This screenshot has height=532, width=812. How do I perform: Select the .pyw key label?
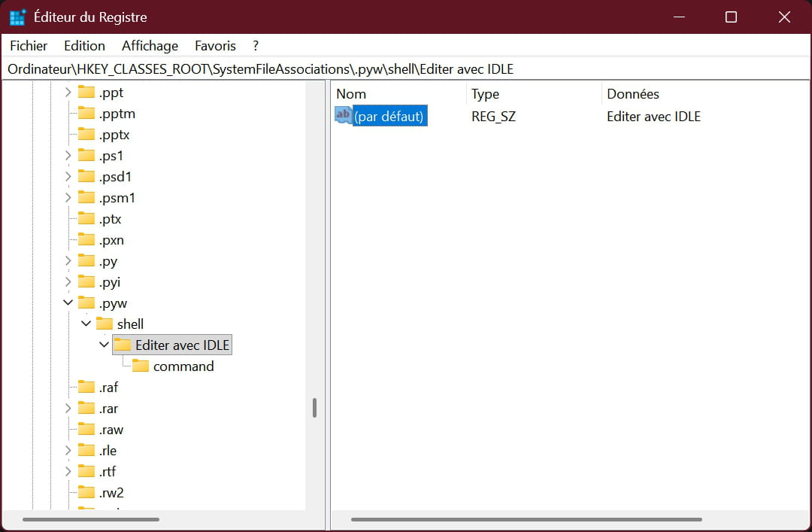[113, 302]
